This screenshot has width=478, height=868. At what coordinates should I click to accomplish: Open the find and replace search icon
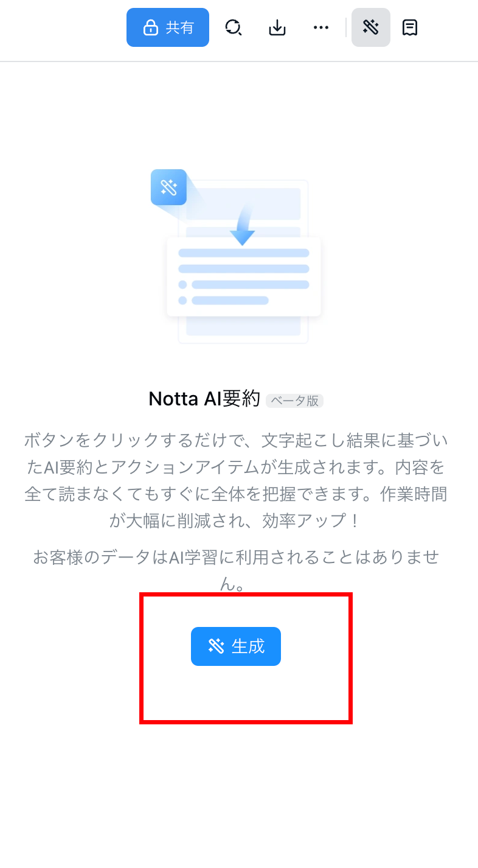pyautogui.click(x=233, y=27)
